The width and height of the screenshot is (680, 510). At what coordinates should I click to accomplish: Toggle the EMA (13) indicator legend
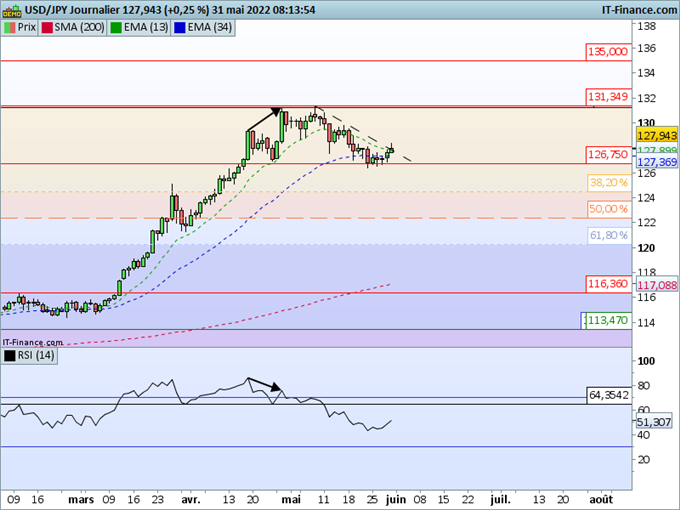pos(139,27)
